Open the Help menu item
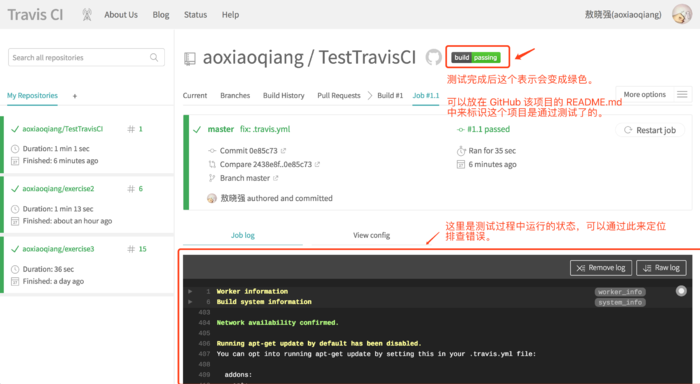This screenshot has width=700, height=384. pos(230,15)
